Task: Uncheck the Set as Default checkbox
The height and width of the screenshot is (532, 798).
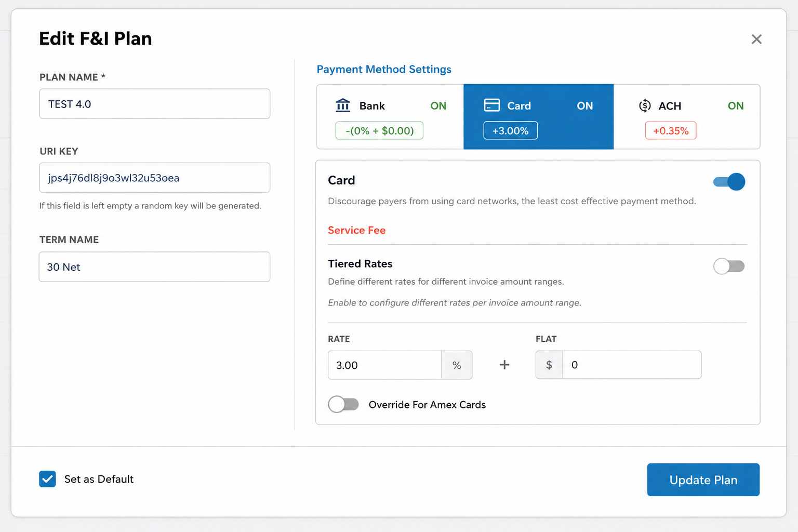Action: coord(47,479)
